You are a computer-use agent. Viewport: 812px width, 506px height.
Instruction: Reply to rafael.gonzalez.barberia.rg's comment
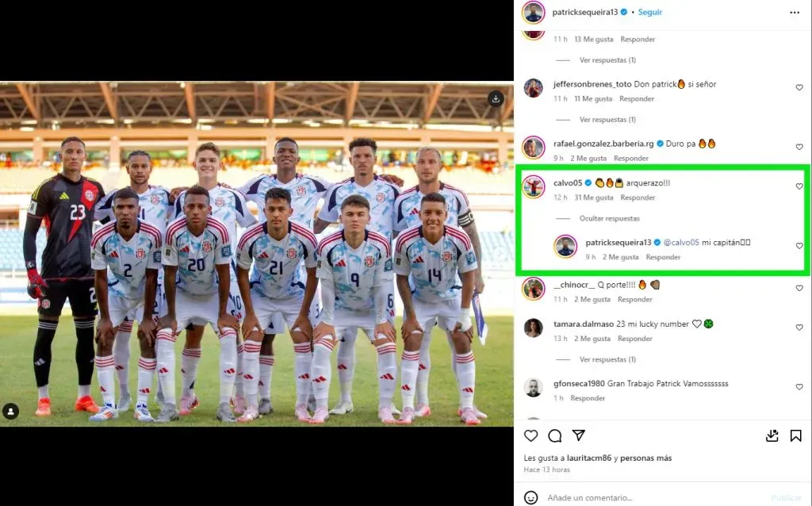point(630,159)
